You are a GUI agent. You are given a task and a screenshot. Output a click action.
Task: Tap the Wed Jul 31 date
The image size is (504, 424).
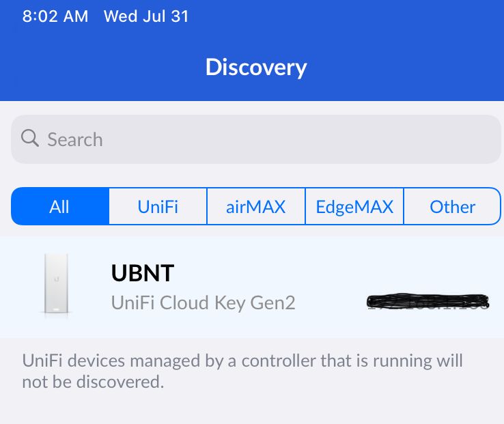coord(145,16)
